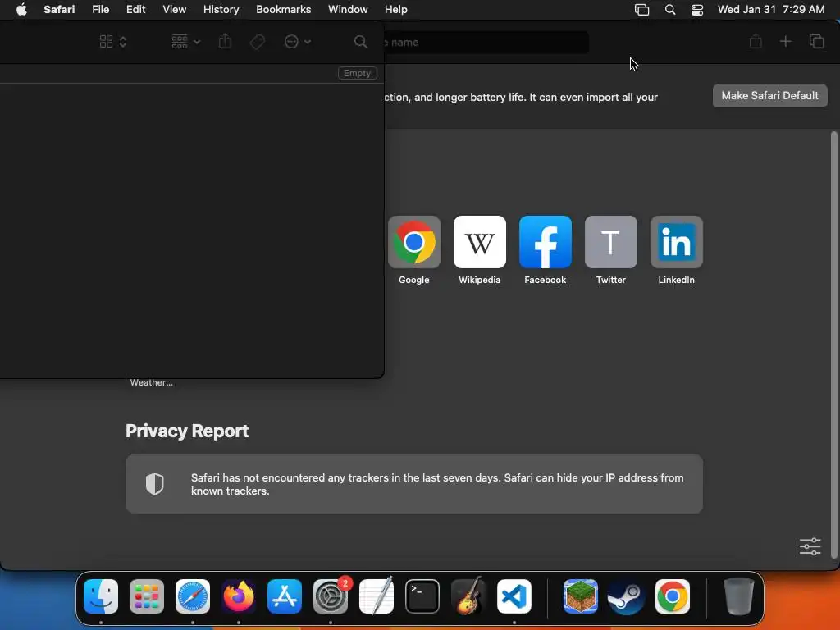Viewport: 840px width, 630px height.
Task: Open Google Chrome from the Dock
Action: pyautogui.click(x=673, y=596)
